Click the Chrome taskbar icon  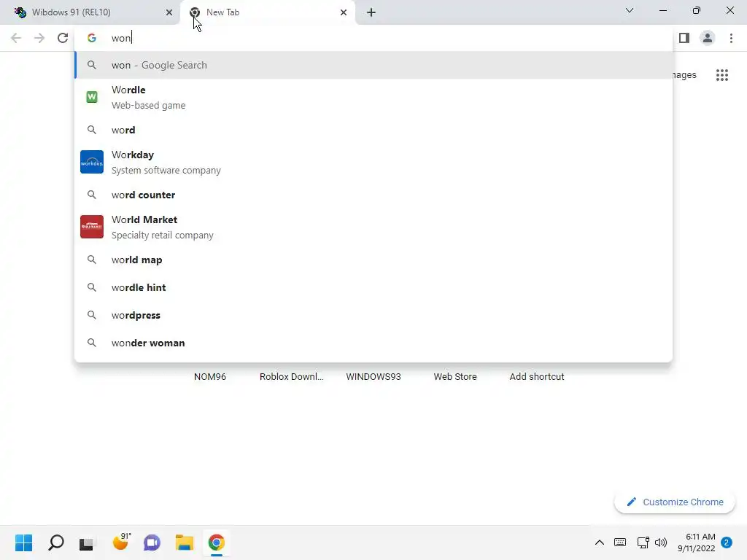216,542
